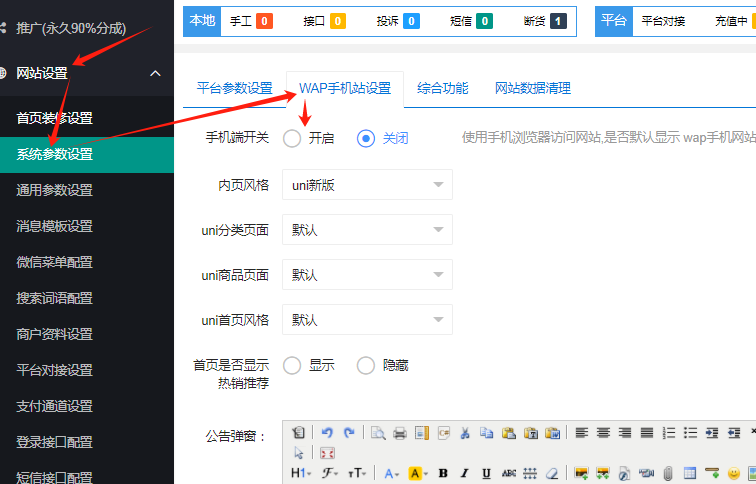Center-align text in the editor
Image resolution: width=756 pixels, height=484 pixels.
pyautogui.click(x=603, y=433)
